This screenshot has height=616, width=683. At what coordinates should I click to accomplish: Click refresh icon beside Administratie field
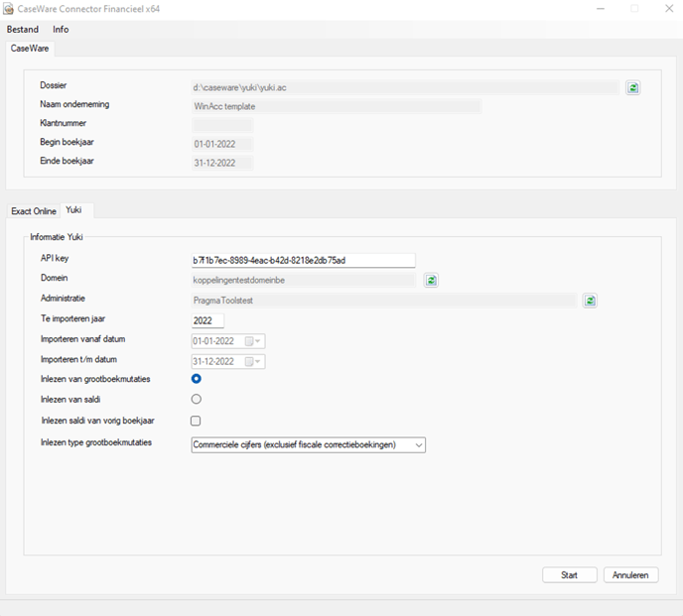pyautogui.click(x=590, y=301)
